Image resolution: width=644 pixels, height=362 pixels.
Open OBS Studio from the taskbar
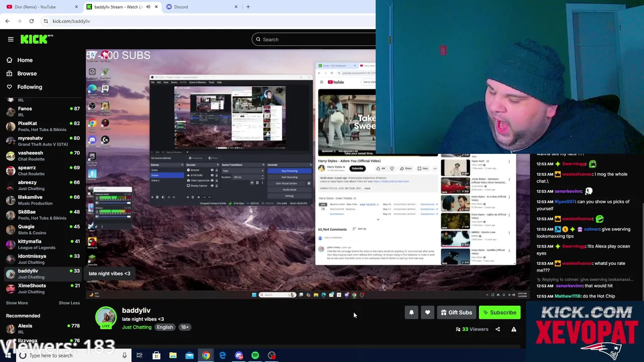click(x=272, y=355)
